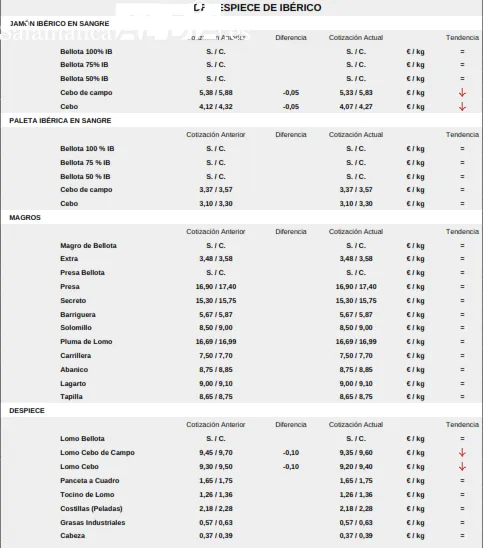Click Grasas Industriales previous price 0,57 / 0,63
This screenshot has height=548, width=483.
click(216, 522)
